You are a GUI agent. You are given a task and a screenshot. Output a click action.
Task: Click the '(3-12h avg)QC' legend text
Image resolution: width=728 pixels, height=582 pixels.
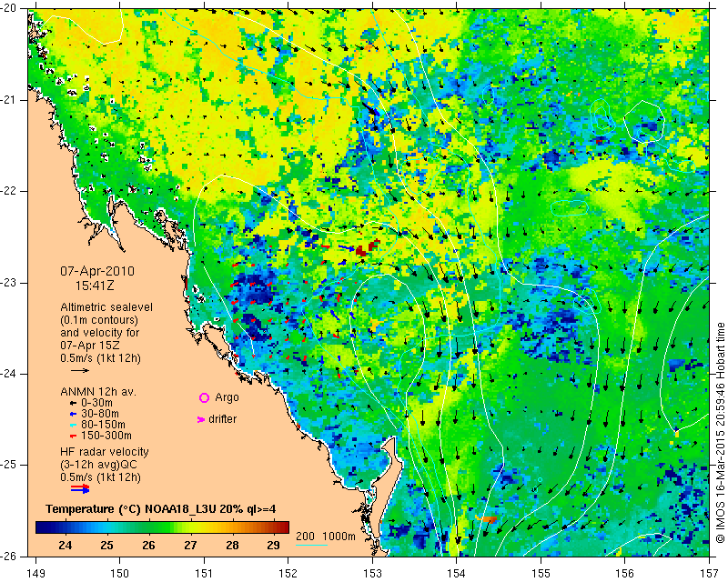[x=98, y=465]
